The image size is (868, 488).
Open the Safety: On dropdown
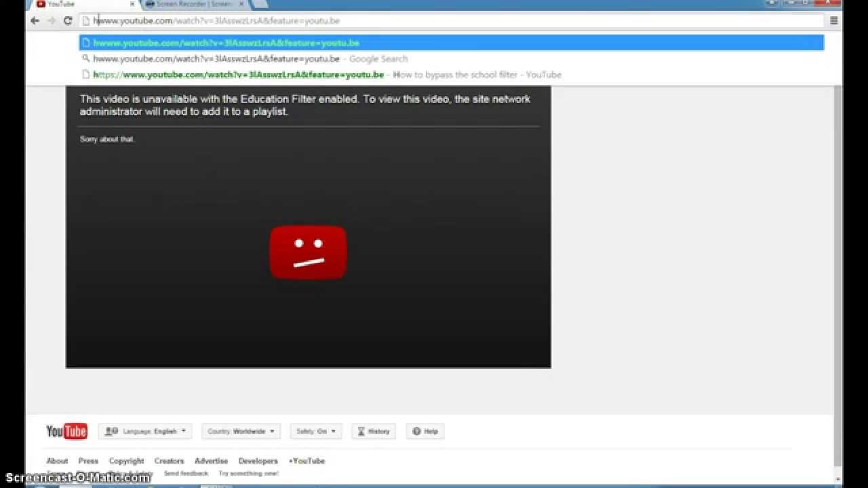tap(316, 431)
